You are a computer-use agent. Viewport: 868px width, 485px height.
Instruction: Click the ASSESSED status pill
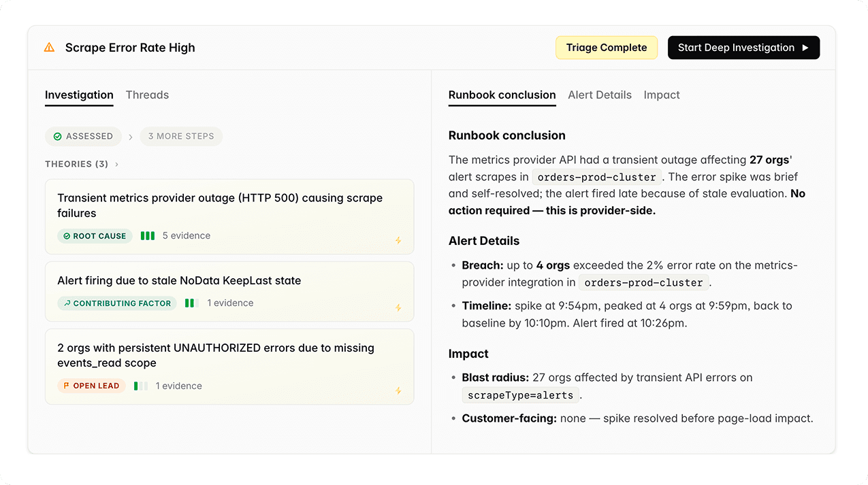point(83,136)
